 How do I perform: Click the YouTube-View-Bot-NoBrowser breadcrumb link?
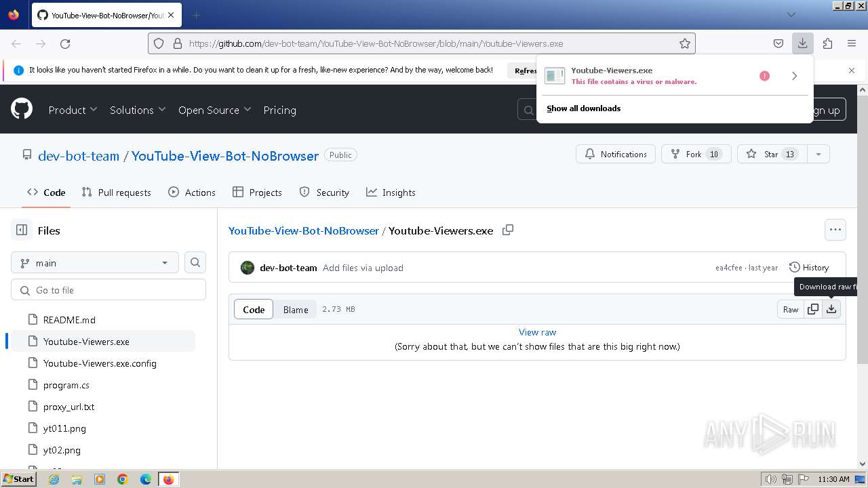[304, 230]
